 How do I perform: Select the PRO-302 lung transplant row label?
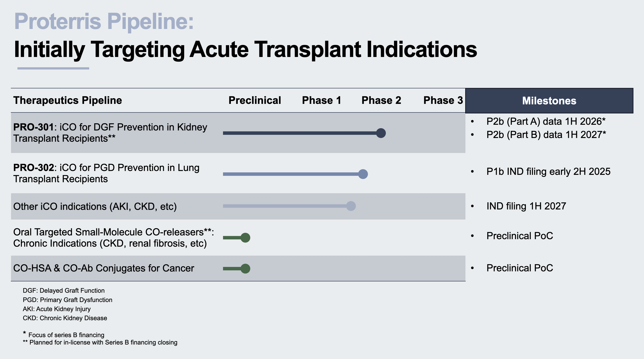tap(106, 173)
